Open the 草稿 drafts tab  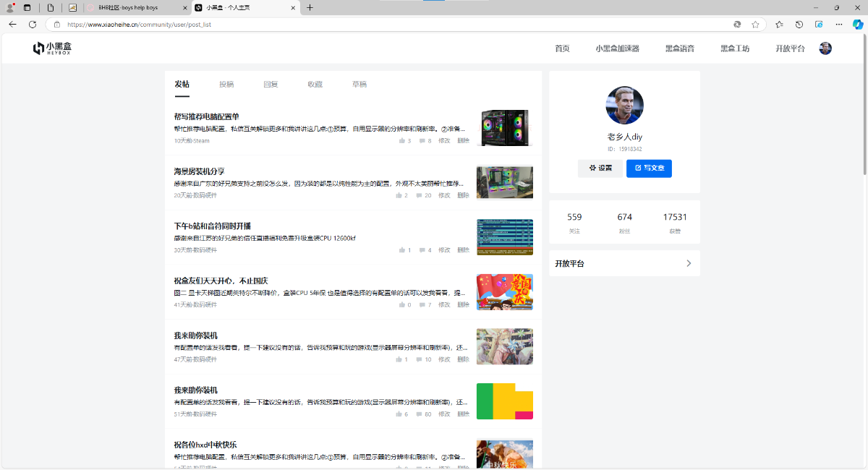point(359,85)
